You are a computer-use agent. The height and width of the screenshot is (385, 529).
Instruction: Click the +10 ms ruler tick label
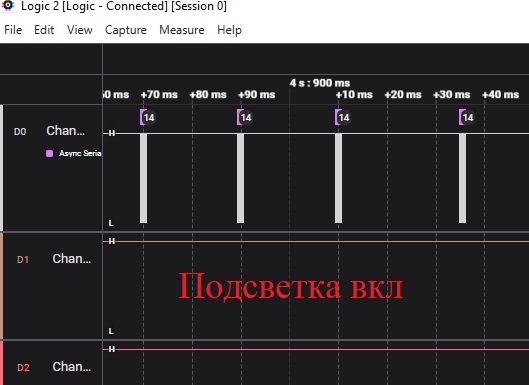pos(354,94)
